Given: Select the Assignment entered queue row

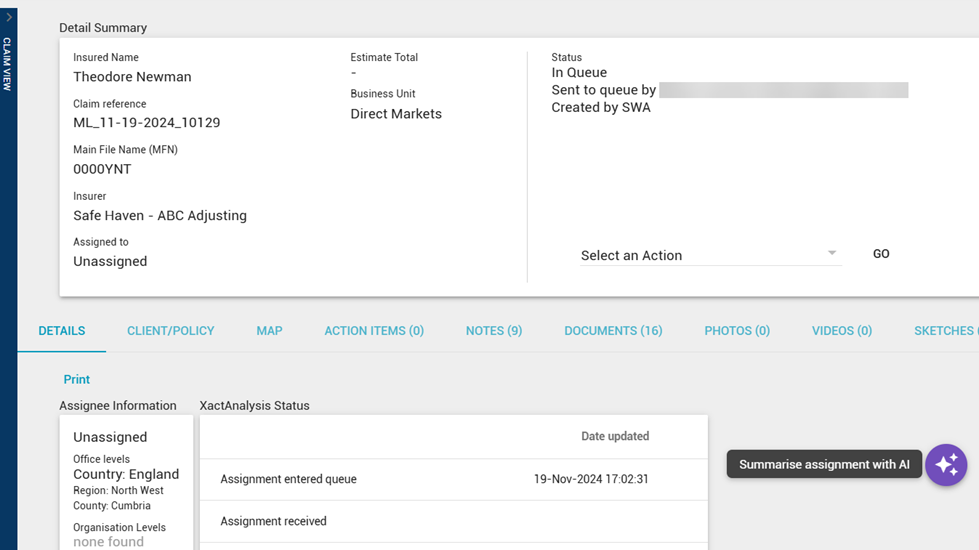Looking at the screenshot, I should pyautogui.click(x=454, y=479).
